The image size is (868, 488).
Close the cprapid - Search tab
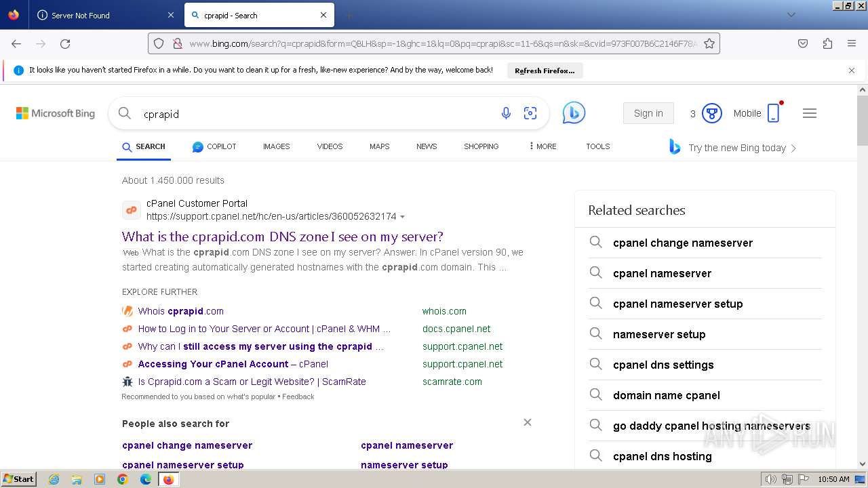point(323,15)
